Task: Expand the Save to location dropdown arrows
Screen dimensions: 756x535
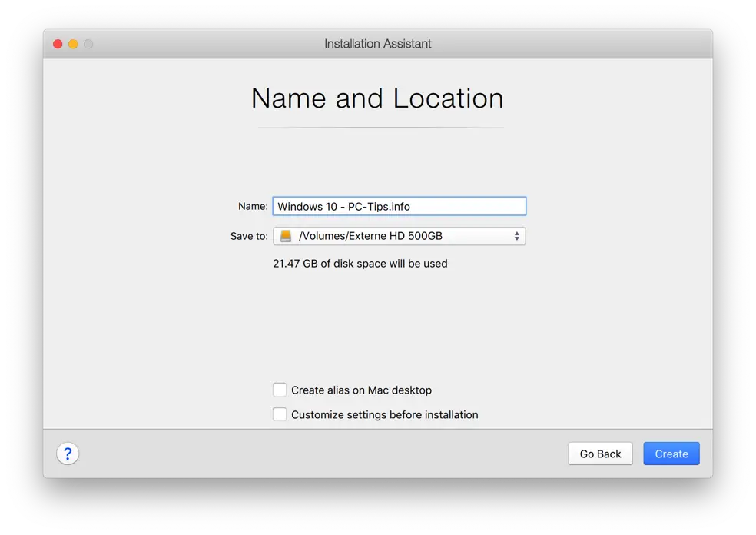Action: (516, 236)
